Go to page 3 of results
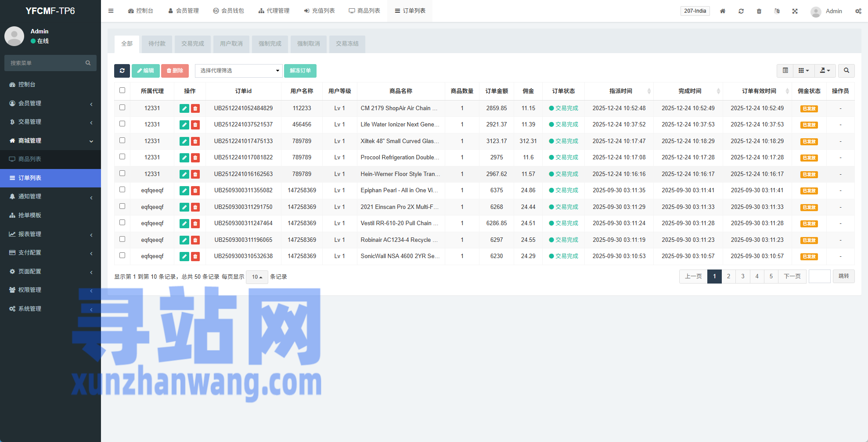 tap(743, 277)
